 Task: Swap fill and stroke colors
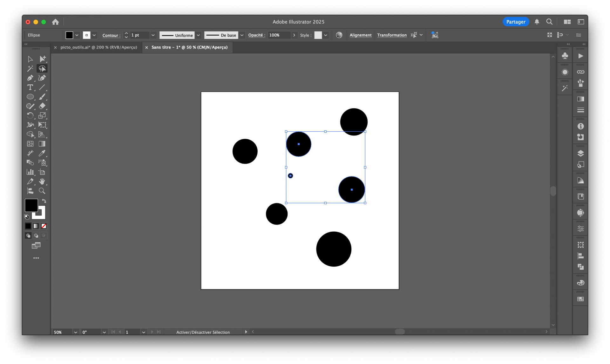pyautogui.click(x=44, y=201)
